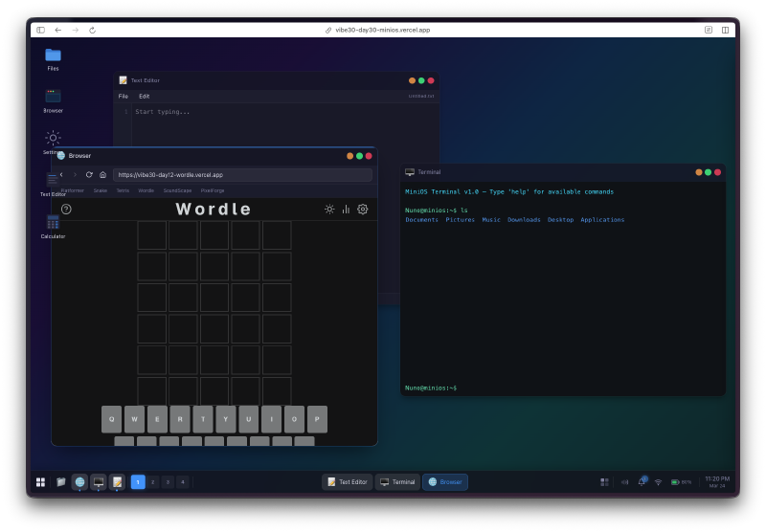Click pinned Terminal monitor icon in taskbar
766x532 pixels.
(x=99, y=482)
